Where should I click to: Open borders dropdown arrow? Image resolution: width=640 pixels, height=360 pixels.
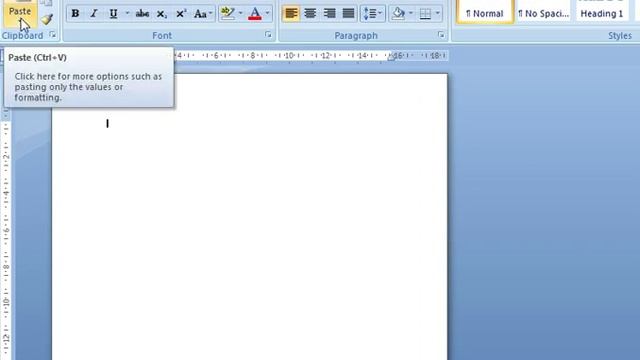pos(438,13)
